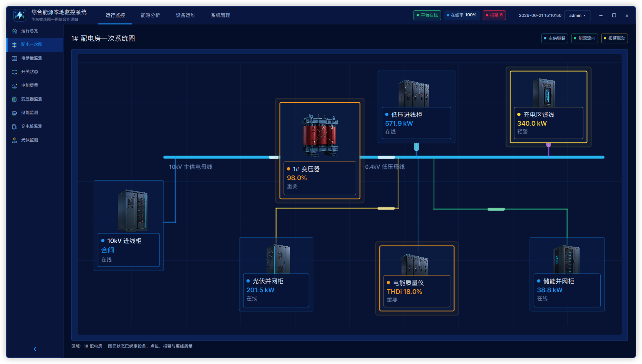Select the 1# 变压器 transformer node
This screenshot has height=364, width=642.
click(x=320, y=150)
